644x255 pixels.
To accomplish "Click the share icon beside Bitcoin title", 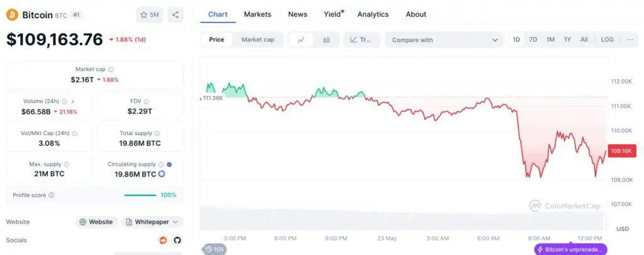I will (x=175, y=14).
